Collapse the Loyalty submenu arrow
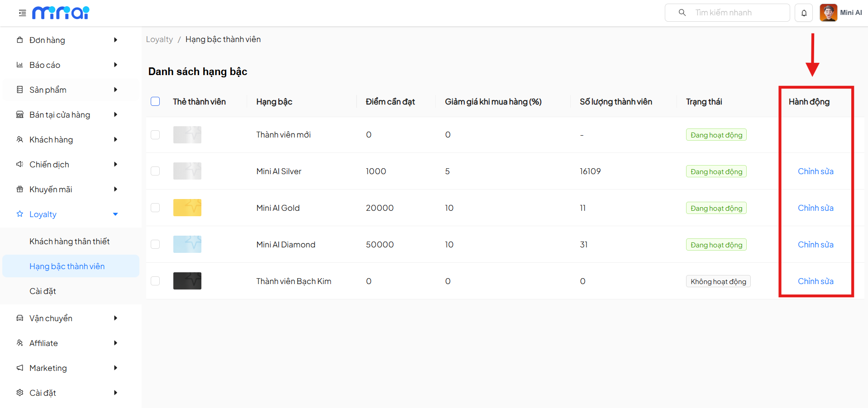The height and width of the screenshot is (408, 868). pos(115,214)
